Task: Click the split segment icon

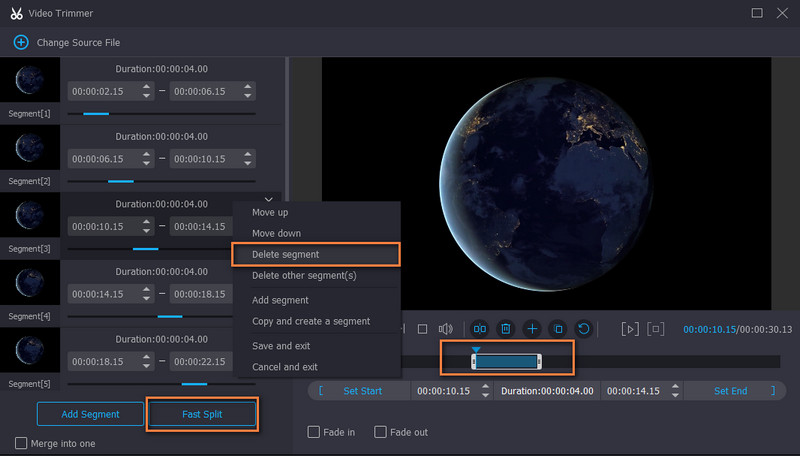Action: click(x=480, y=328)
